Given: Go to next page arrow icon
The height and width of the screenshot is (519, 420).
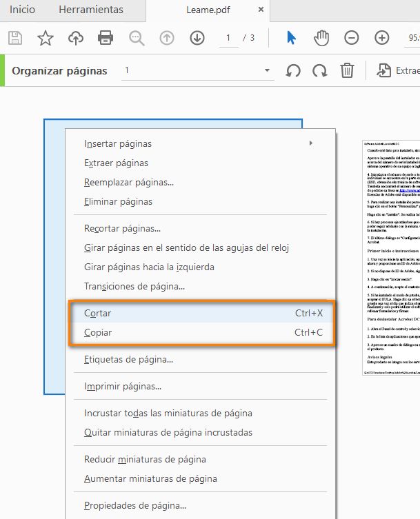Looking at the screenshot, I should point(197,38).
